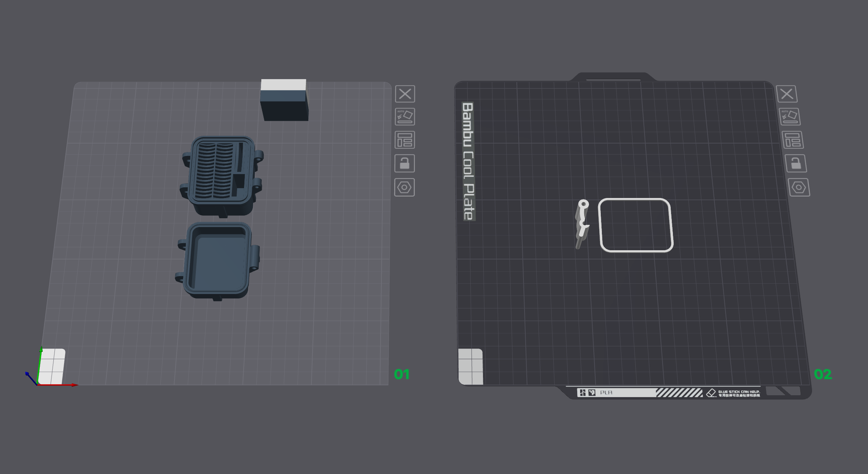The width and height of the screenshot is (868, 474).
Task: Select the small white latch part
Action: click(x=582, y=224)
